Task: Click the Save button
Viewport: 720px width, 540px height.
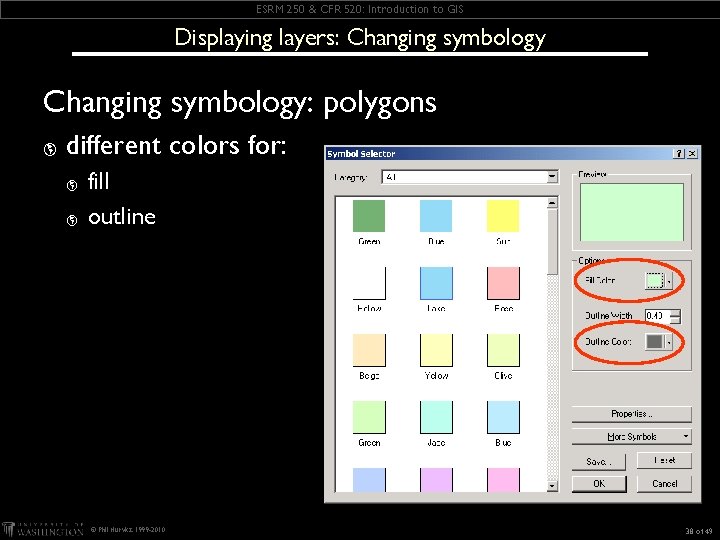Action: (x=599, y=461)
